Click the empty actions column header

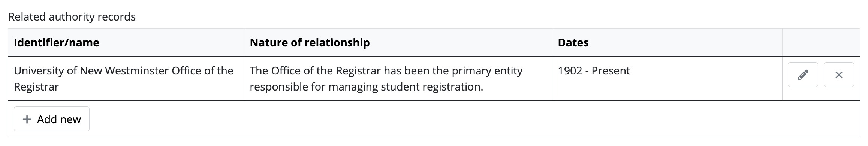pos(821,43)
